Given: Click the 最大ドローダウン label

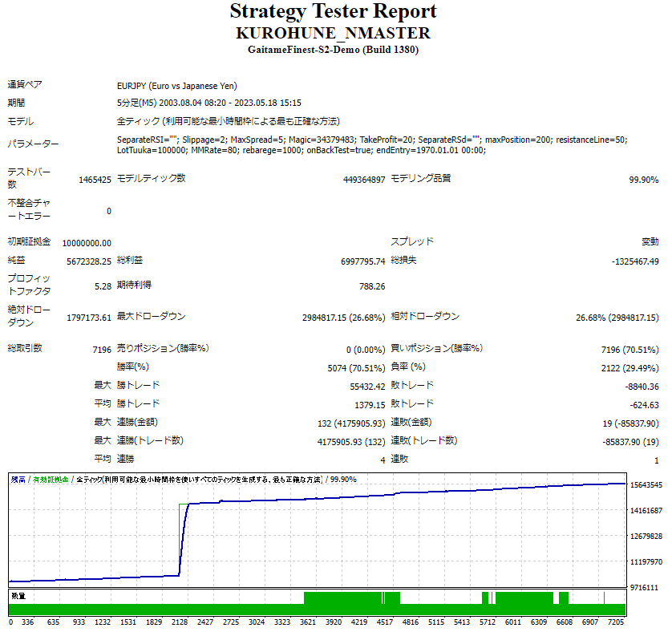Looking at the screenshot, I should [152, 317].
